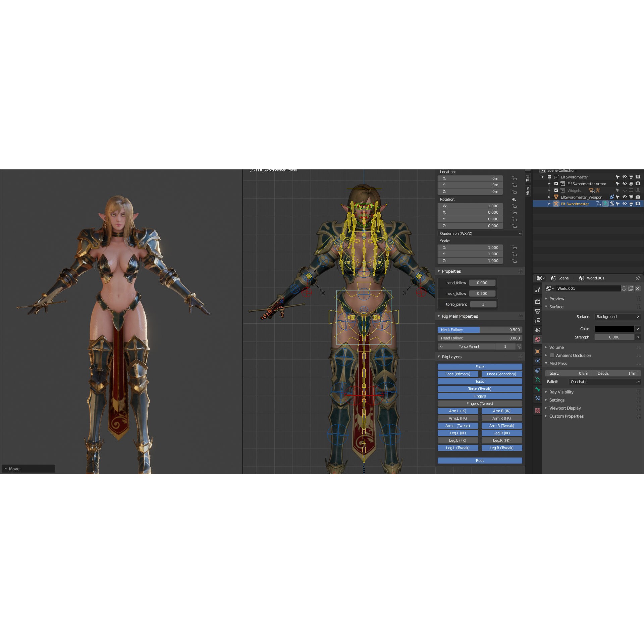Click the Mist Pass Start field

pos(569,373)
